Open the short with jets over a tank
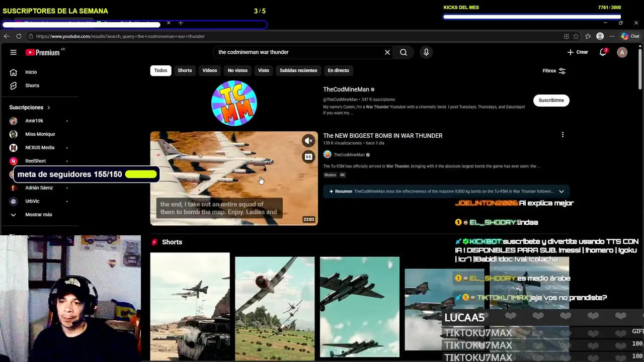The image size is (644, 362). click(x=190, y=307)
